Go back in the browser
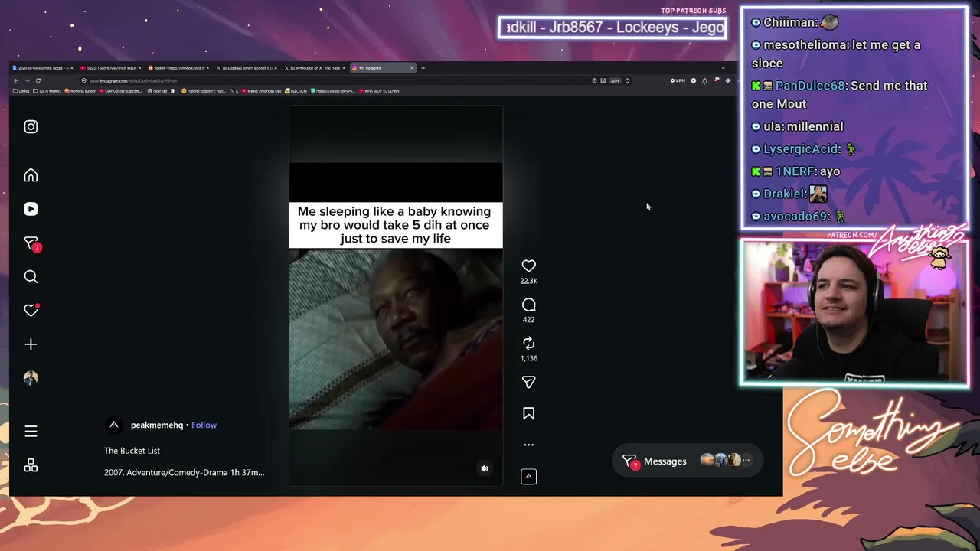This screenshot has height=551, width=980. (x=16, y=80)
